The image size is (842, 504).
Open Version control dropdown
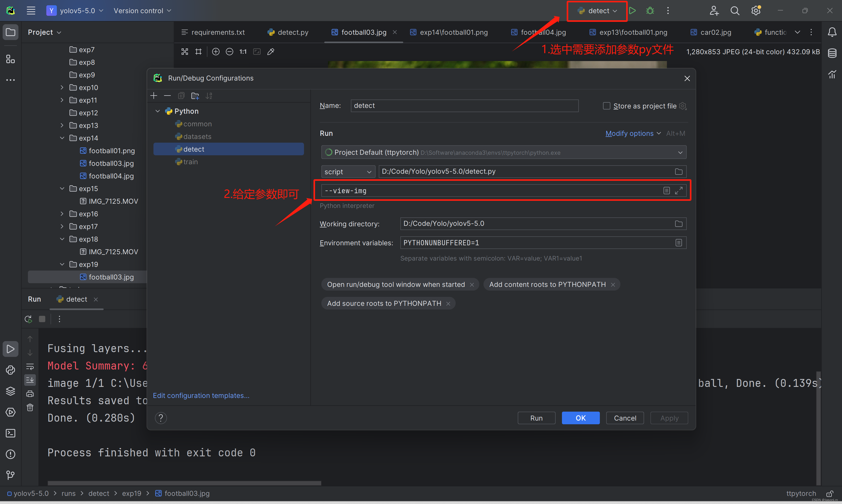coord(142,11)
